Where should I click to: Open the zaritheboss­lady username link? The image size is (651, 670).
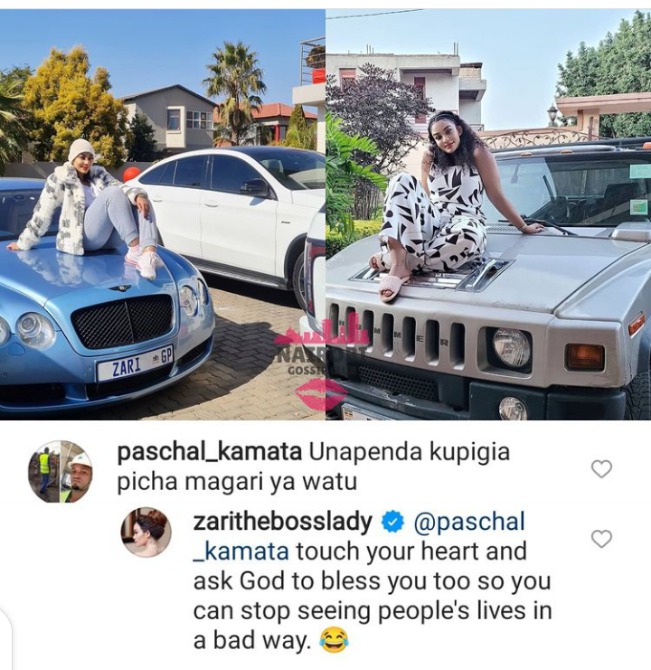pos(283,523)
